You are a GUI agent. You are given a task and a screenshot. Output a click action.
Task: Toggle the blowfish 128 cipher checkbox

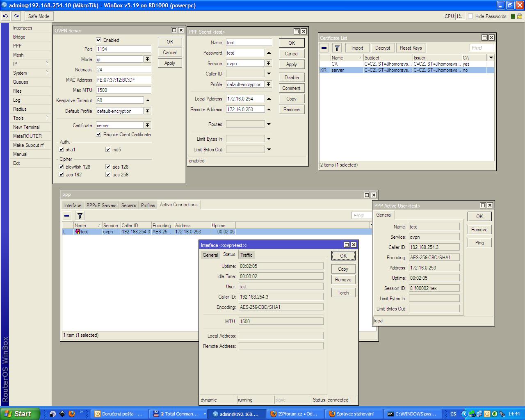(61, 167)
